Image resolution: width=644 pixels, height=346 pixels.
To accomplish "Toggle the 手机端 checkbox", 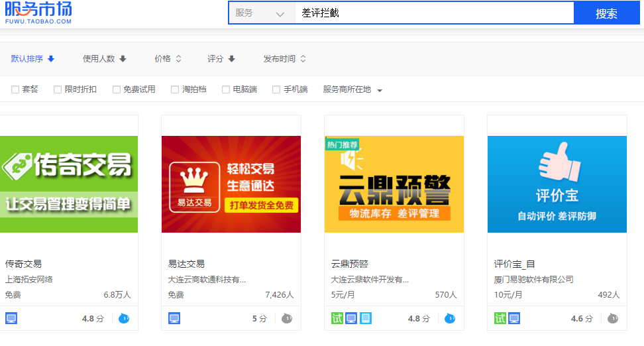I will coord(276,89).
